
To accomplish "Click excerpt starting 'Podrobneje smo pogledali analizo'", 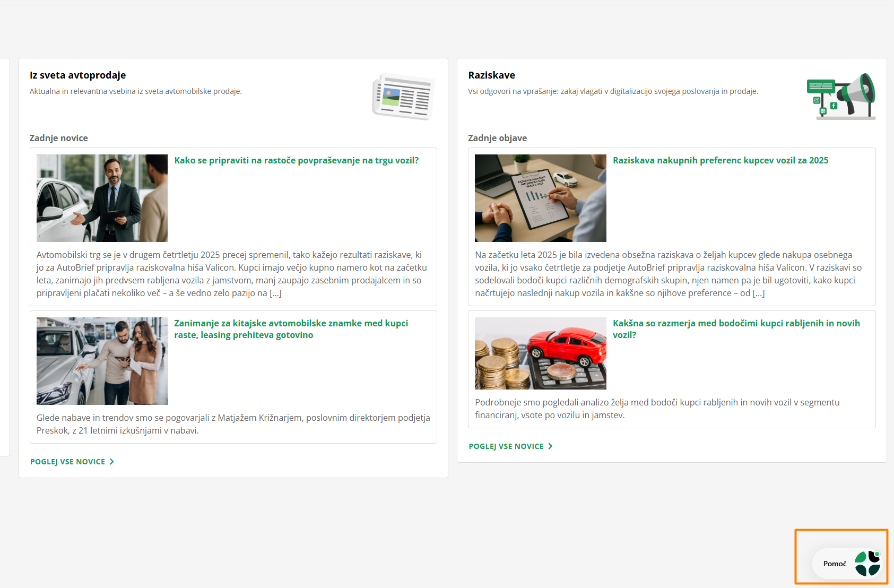I will click(x=657, y=409).
